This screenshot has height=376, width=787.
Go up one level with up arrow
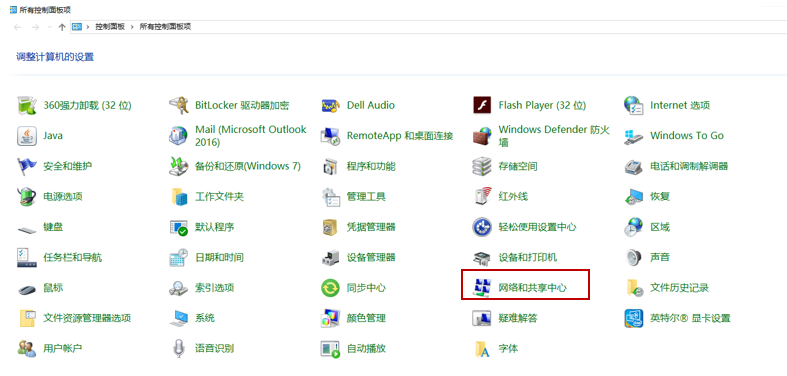(62, 27)
